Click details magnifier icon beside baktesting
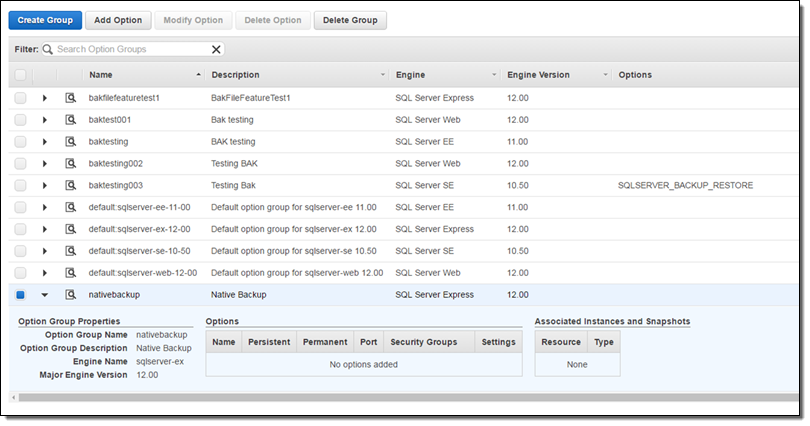 [70, 142]
